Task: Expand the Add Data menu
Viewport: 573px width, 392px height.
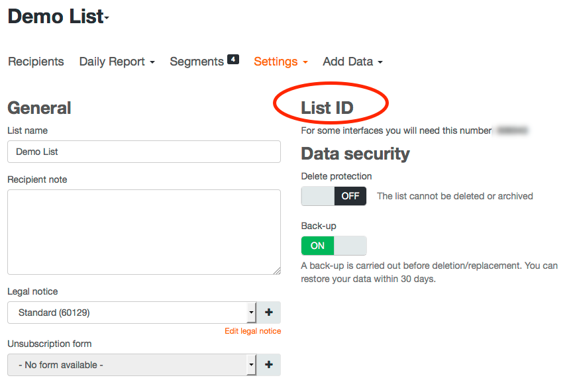Action: coord(352,62)
